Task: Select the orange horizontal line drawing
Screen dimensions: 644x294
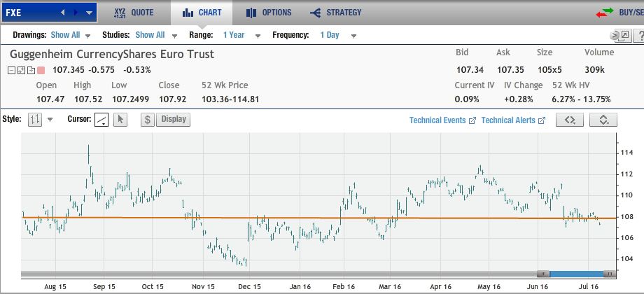Action: point(318,218)
